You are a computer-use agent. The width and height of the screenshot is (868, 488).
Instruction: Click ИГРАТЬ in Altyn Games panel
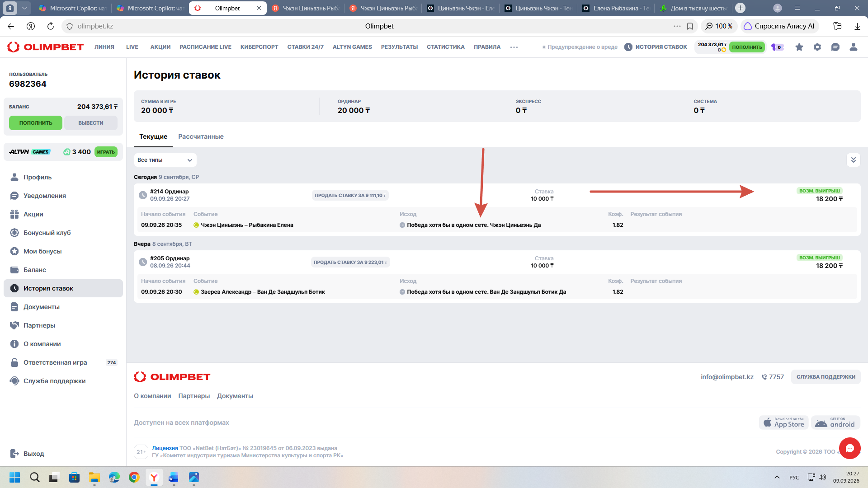pyautogui.click(x=106, y=152)
